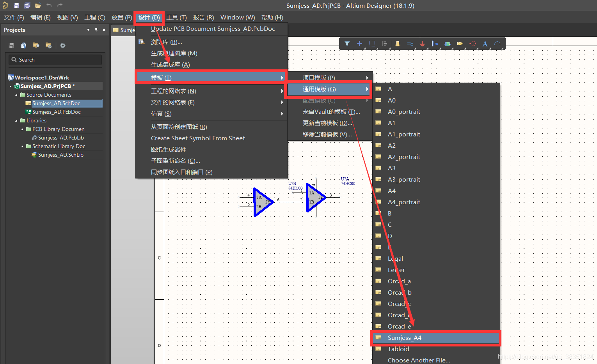Viewport: 597px width, 364px height.
Task: Open the 工具 (T) menu
Action: [x=177, y=18]
